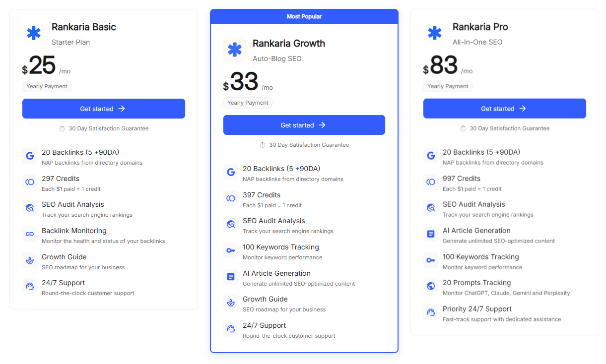Viewport: 606px width, 364px height.
Task: Click the Rankaria Pro asterisk logo
Action: [435, 34]
